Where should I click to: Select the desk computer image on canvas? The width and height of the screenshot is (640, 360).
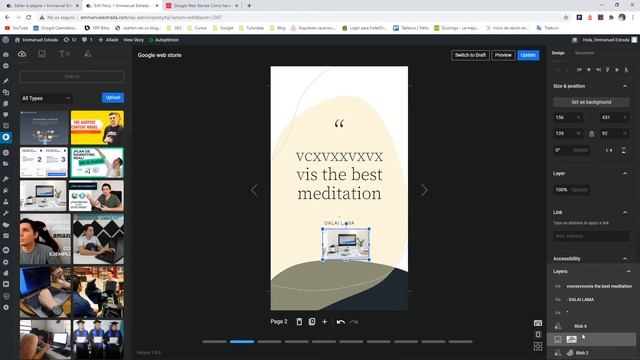[x=346, y=244]
